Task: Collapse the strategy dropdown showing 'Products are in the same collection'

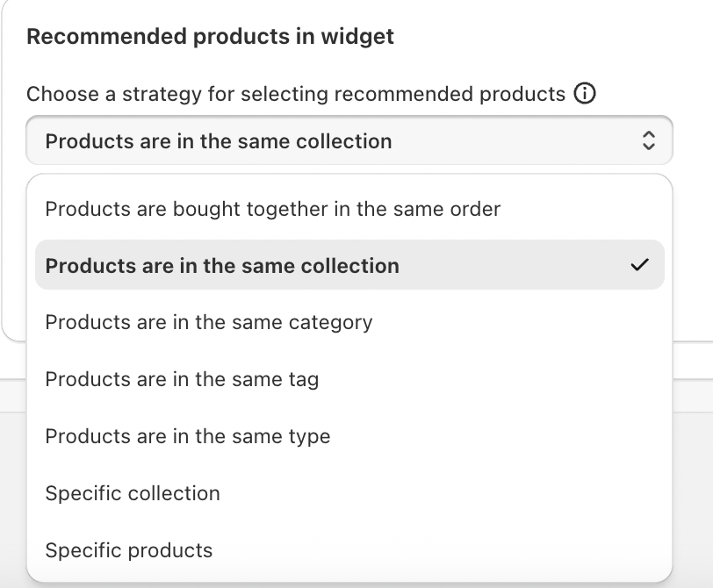Action: pos(349,140)
